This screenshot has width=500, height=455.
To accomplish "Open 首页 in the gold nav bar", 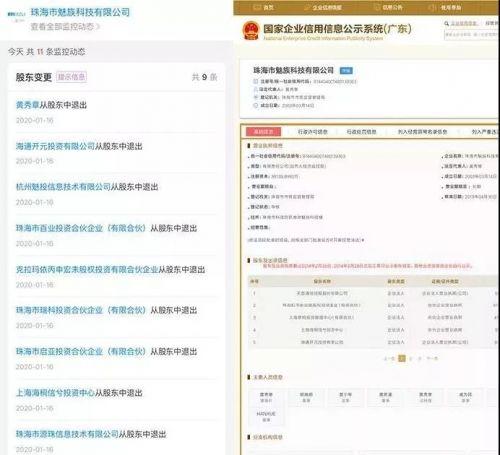I will (x=268, y=7).
